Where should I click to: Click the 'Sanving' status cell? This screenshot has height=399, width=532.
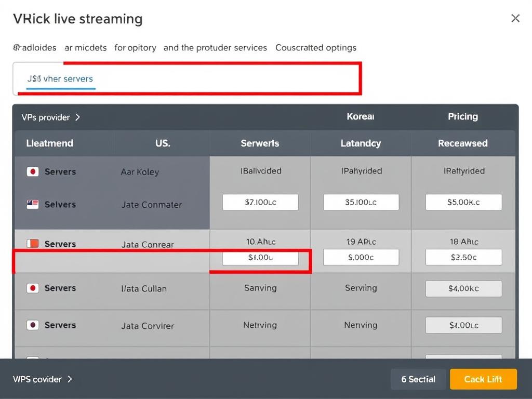[x=261, y=288]
